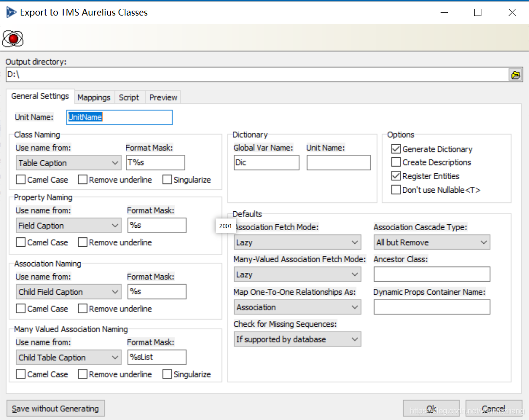
Task: Click Save without Generating button
Action: click(x=56, y=408)
